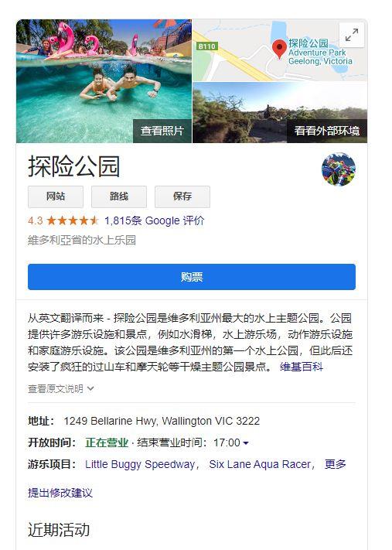Click 提出修改建议 link

[x=60, y=493]
